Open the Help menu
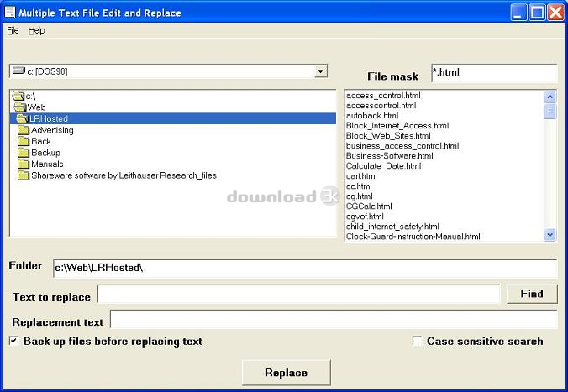Screen dimensions: 568x392 [x=36, y=31]
